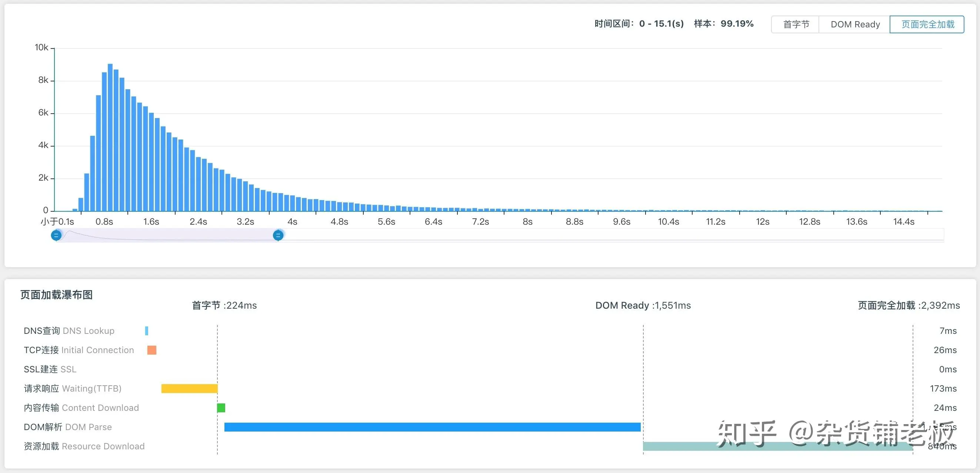Image resolution: width=980 pixels, height=473 pixels.
Task: Click the blue DOM Parse bar
Action: (x=432, y=427)
